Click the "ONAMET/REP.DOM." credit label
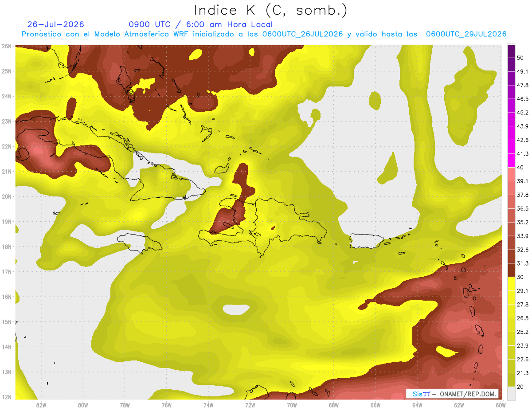 [x=468, y=394]
